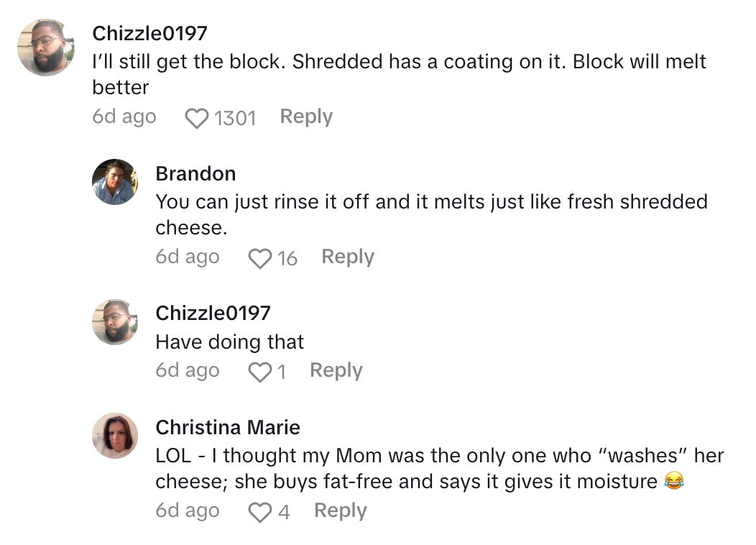Go to the Christina Marie username link
The height and width of the screenshot is (545, 756).
tap(228, 427)
